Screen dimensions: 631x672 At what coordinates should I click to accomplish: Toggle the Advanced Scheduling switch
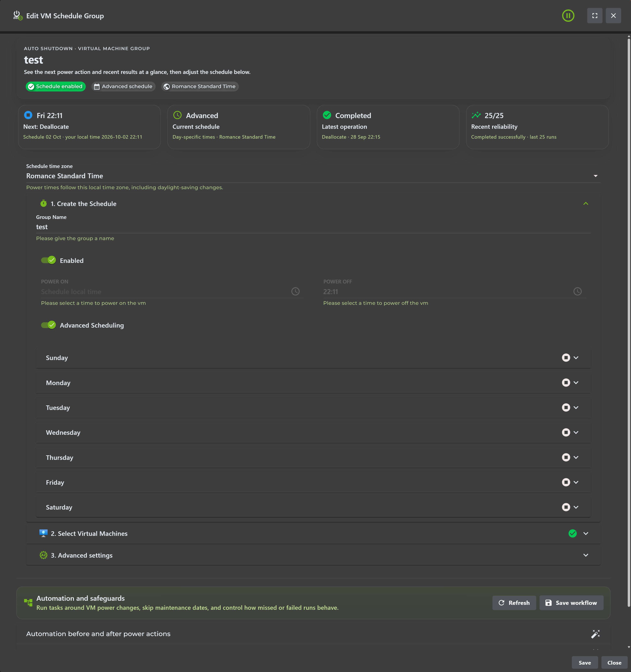tap(48, 325)
